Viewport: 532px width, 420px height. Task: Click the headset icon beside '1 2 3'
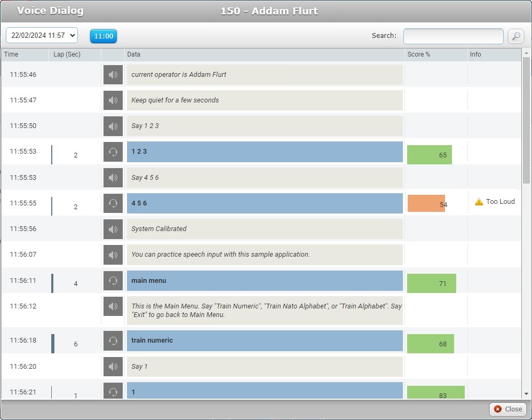point(113,152)
